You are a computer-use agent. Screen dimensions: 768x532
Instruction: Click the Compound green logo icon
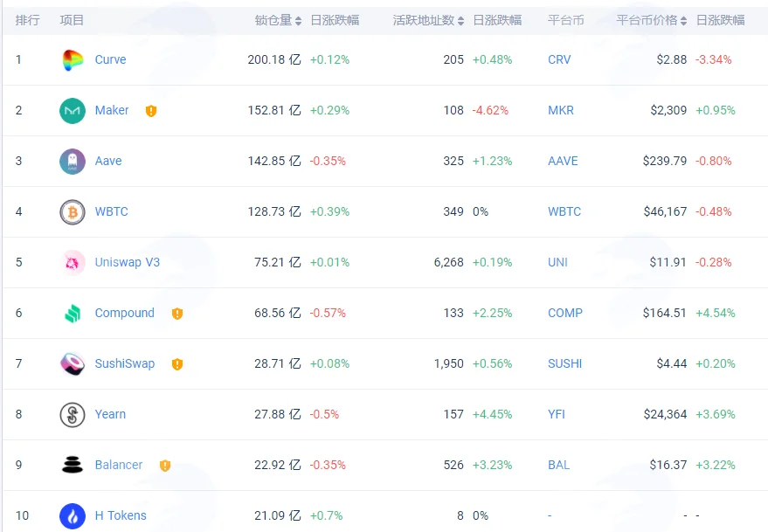click(x=73, y=314)
